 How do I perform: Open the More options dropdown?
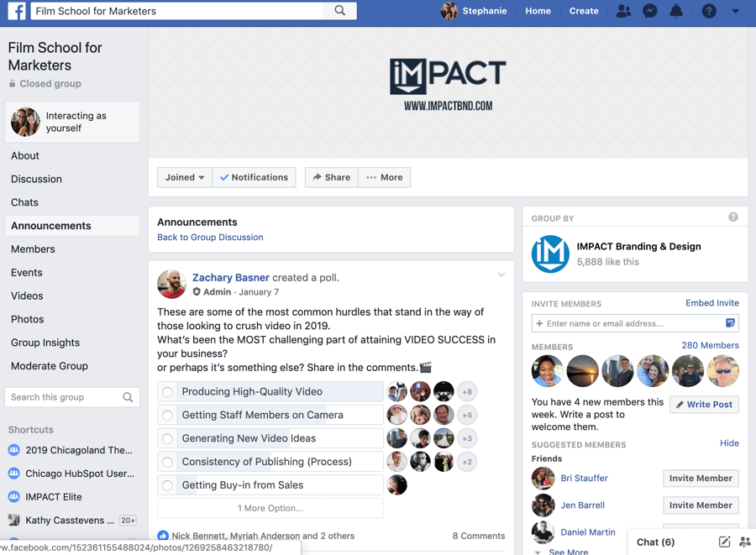pos(384,177)
